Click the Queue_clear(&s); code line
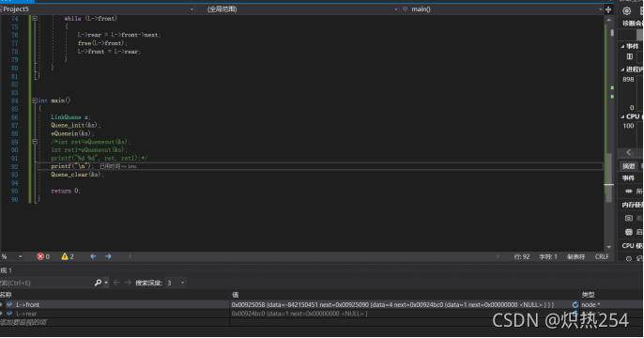This screenshot has height=338, width=644. tap(77, 175)
